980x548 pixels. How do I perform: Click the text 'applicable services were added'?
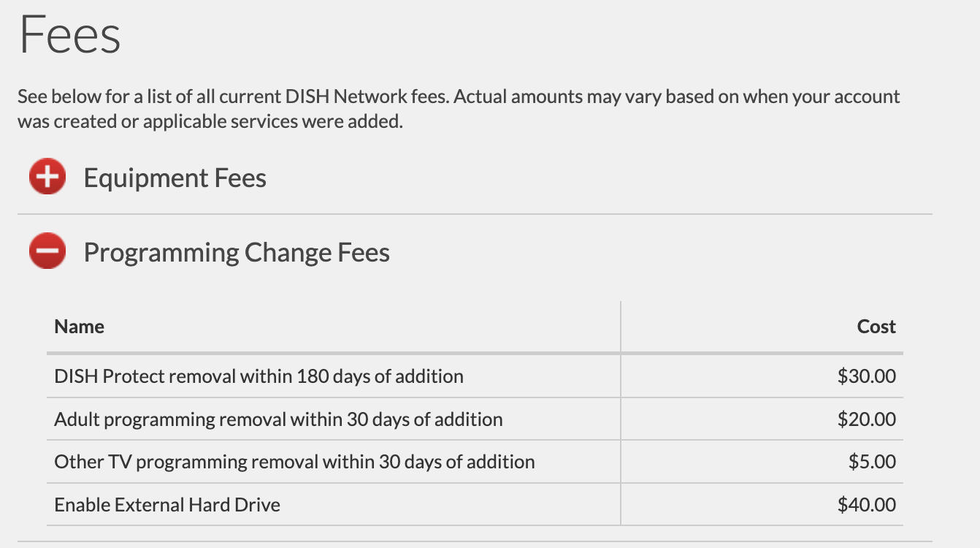272,121
